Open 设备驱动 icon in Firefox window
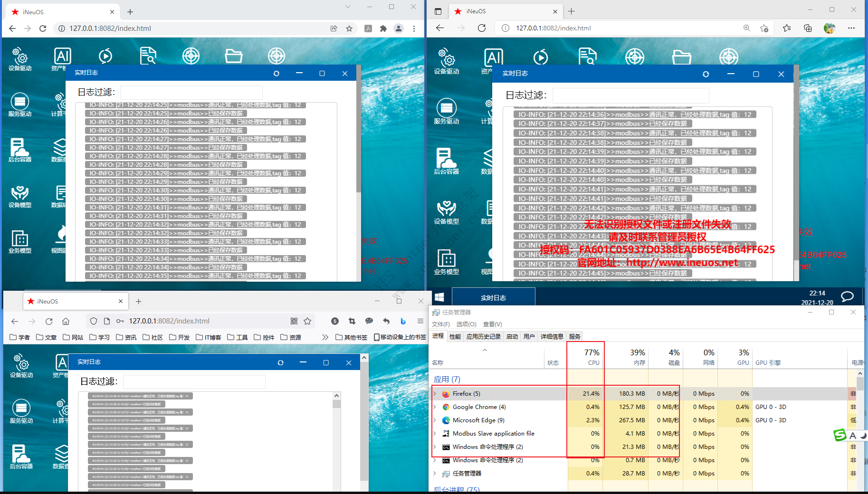 21,366
